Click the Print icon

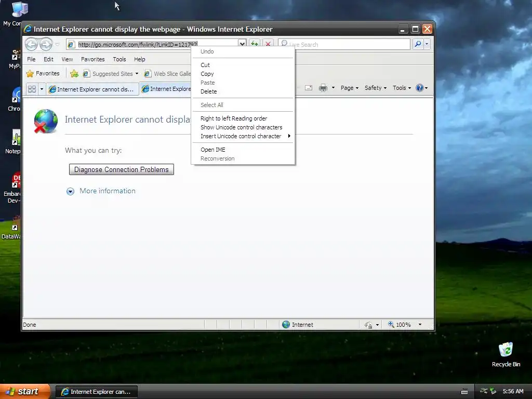click(x=323, y=88)
